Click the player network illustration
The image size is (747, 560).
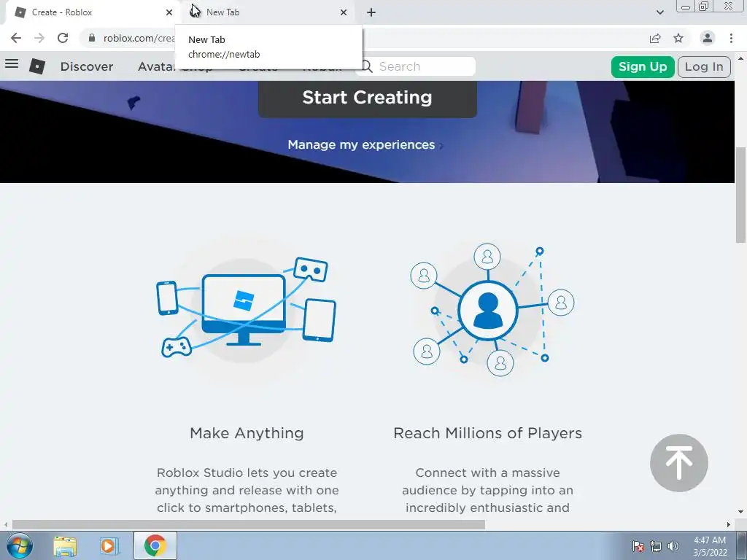tap(492, 309)
